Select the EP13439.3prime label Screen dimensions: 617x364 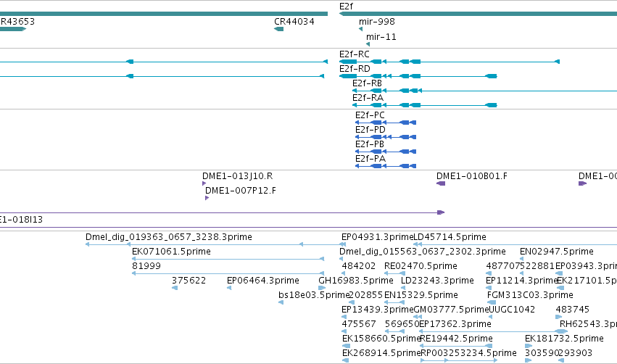point(377,310)
